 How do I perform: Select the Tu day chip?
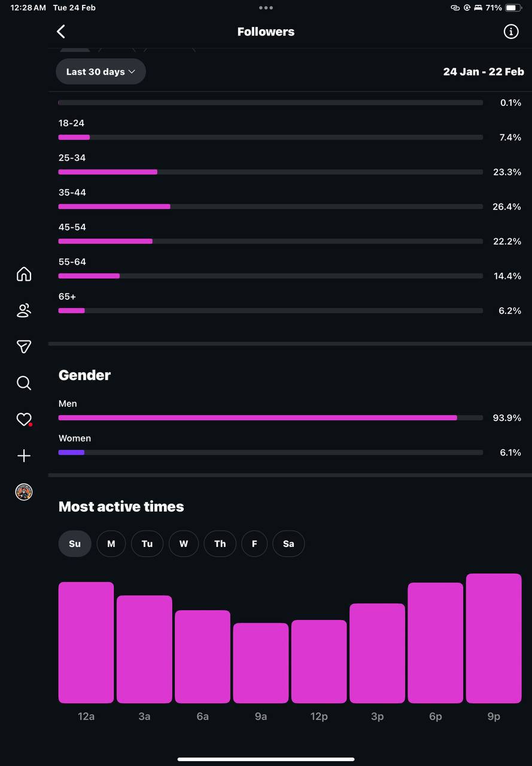click(x=147, y=544)
